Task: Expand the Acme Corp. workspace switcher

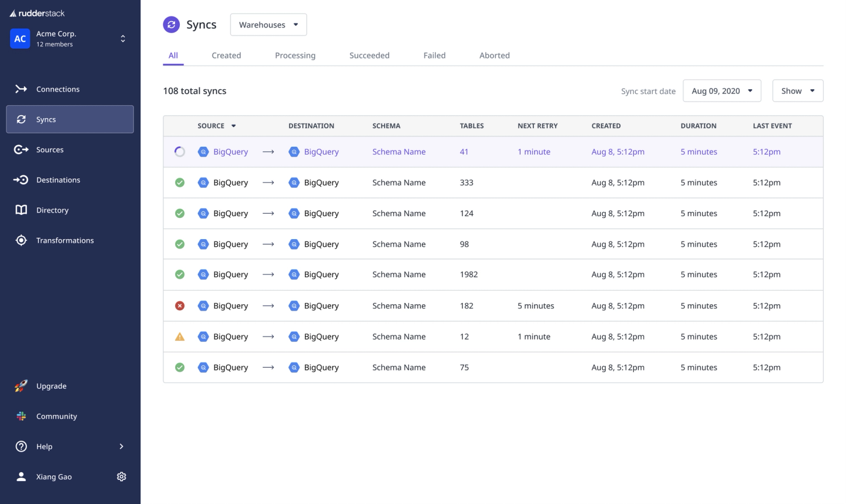Action: click(x=123, y=39)
